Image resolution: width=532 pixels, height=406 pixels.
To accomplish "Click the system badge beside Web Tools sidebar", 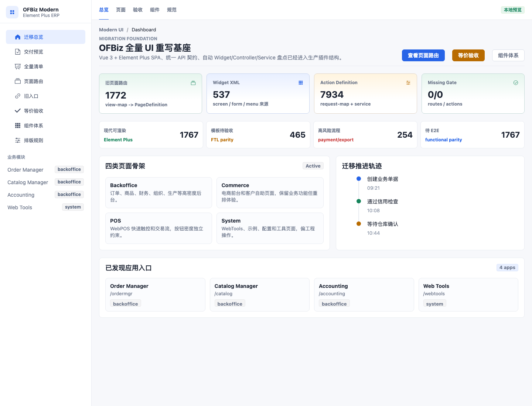I will (73, 207).
